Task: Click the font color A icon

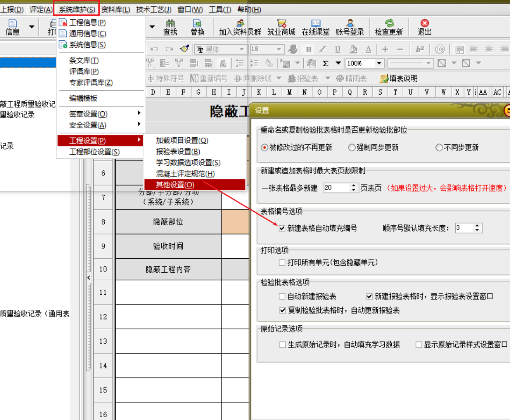Action: [x=368, y=49]
